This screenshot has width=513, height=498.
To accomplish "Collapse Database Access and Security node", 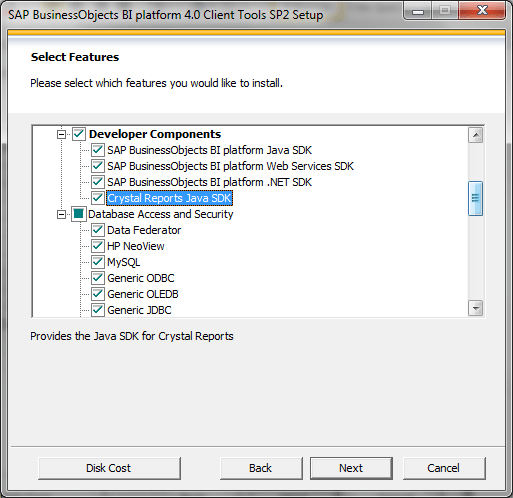I will [61, 214].
